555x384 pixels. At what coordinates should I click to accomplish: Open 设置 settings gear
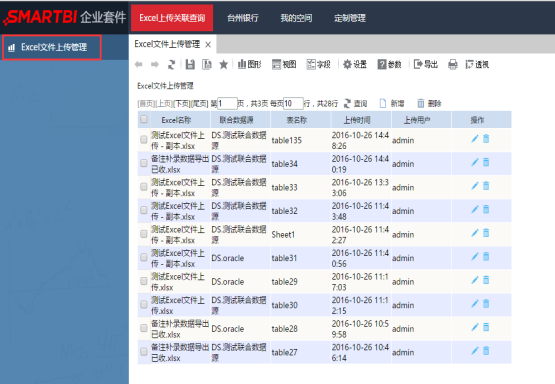tap(355, 64)
